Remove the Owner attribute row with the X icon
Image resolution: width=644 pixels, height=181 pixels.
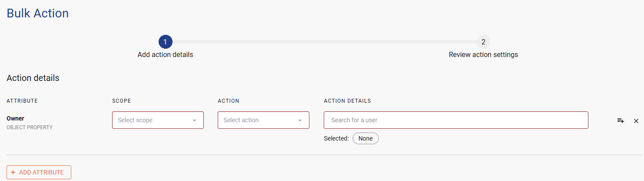click(x=636, y=121)
